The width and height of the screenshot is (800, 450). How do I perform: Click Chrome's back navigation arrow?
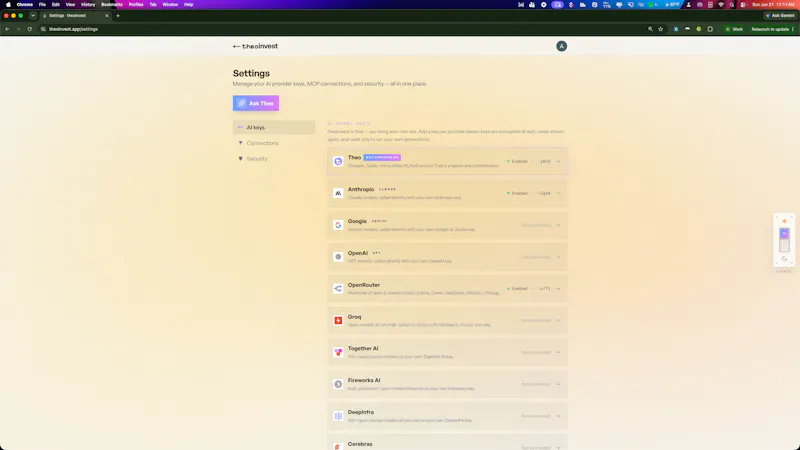pos(7,29)
